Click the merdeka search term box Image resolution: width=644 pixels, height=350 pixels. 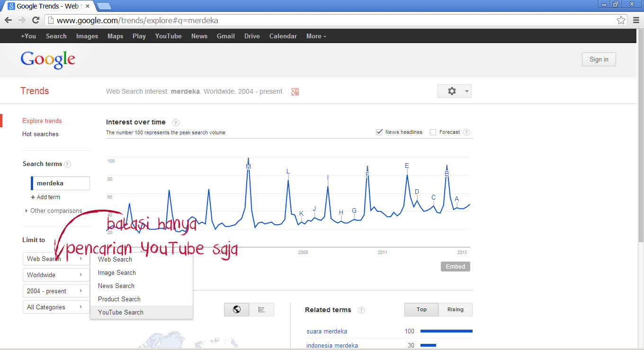point(60,183)
